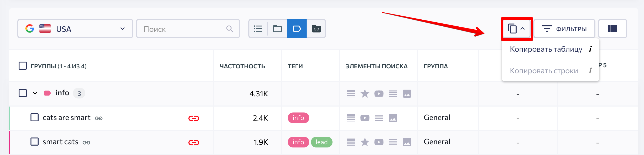Image resolution: width=644 pixels, height=155 pixels.
Task: Click info icon next to Копировать таблицу
Action: 591,49
